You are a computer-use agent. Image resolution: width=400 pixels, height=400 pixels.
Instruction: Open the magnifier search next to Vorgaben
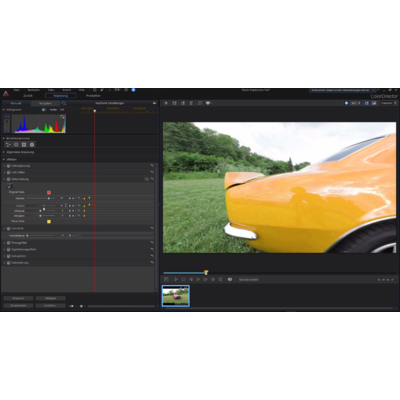tap(64, 103)
